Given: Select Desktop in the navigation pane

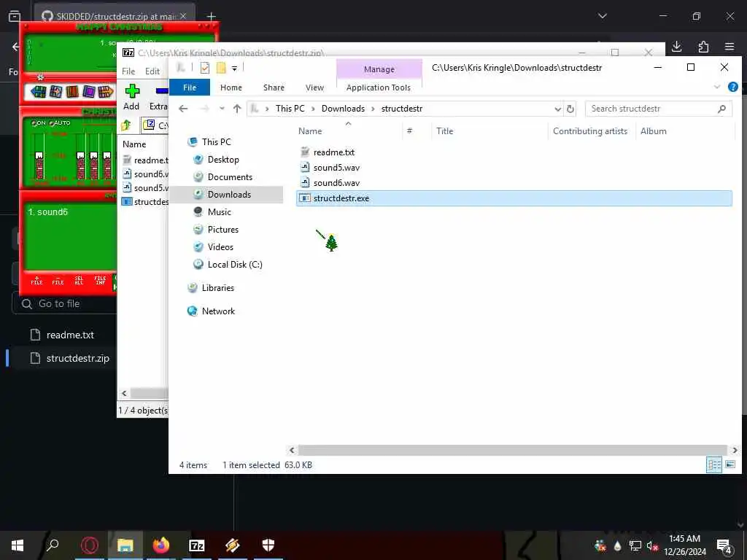Looking at the screenshot, I should (x=223, y=160).
